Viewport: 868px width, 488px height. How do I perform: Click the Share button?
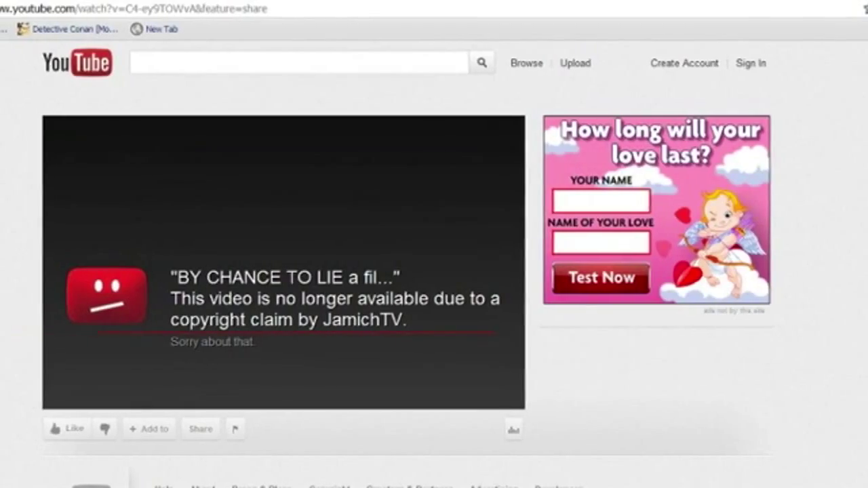coord(201,428)
